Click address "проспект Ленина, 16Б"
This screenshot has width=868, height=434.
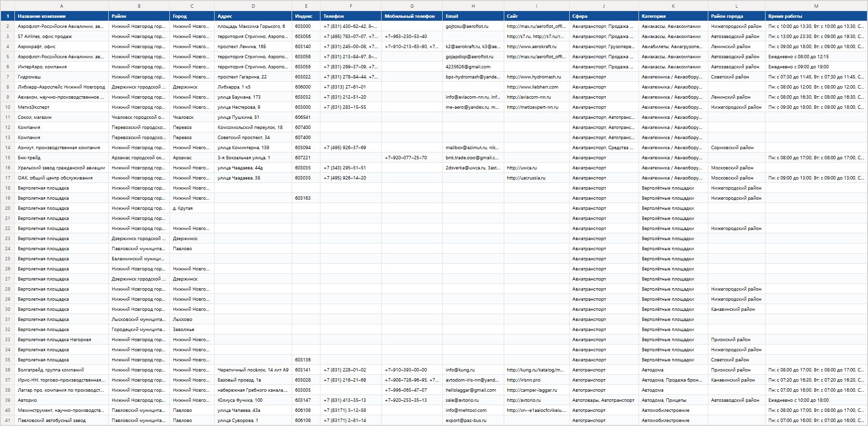tap(253, 47)
